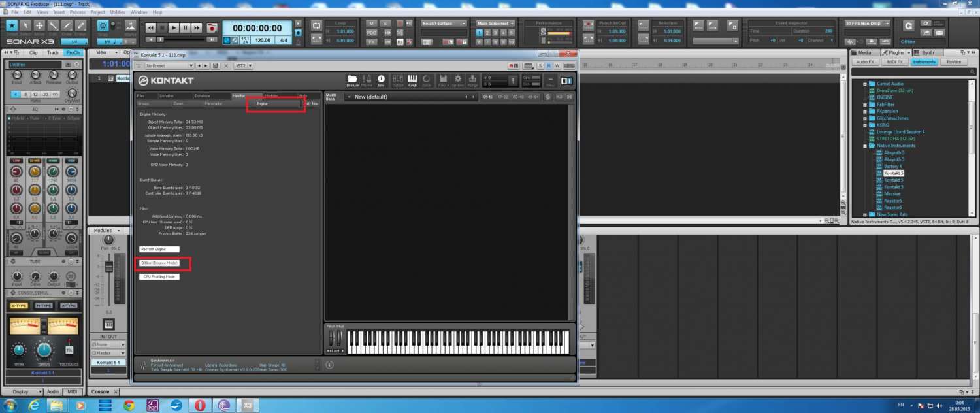Click the Kontakt Info icon
This screenshot has height=413, width=980.
(381, 80)
